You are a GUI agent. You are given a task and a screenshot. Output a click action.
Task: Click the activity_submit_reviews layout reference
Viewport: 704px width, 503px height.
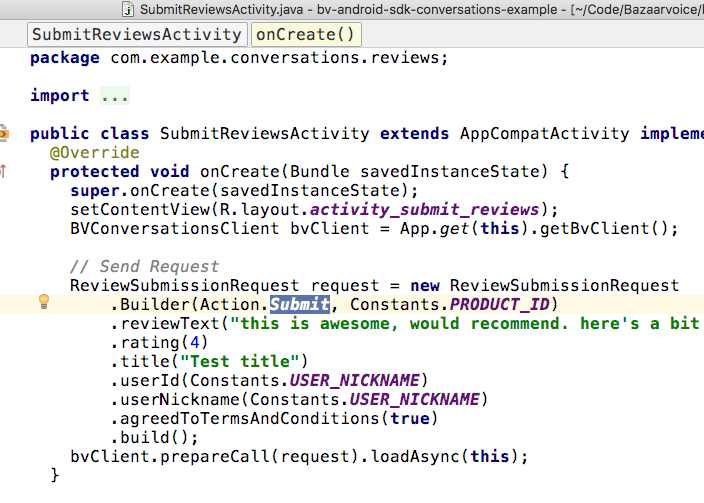coord(424,210)
